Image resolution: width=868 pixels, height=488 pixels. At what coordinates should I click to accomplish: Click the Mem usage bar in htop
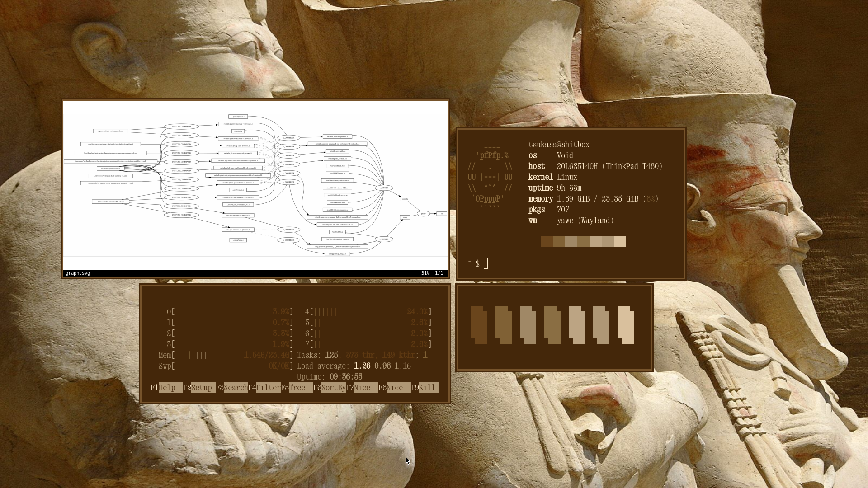tap(226, 355)
